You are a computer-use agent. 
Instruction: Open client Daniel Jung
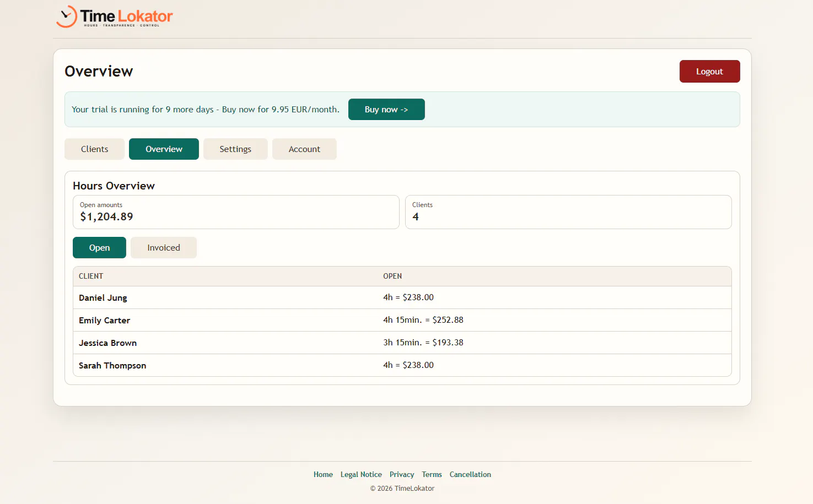coord(103,297)
